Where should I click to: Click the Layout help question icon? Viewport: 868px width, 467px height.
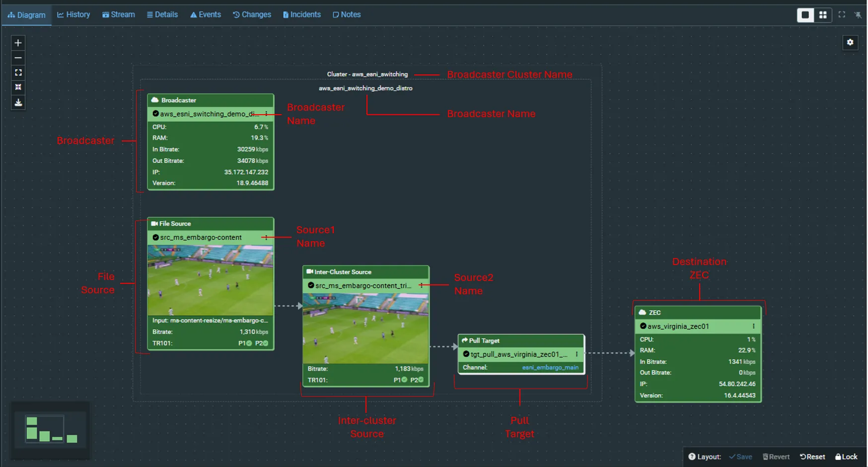(692, 457)
